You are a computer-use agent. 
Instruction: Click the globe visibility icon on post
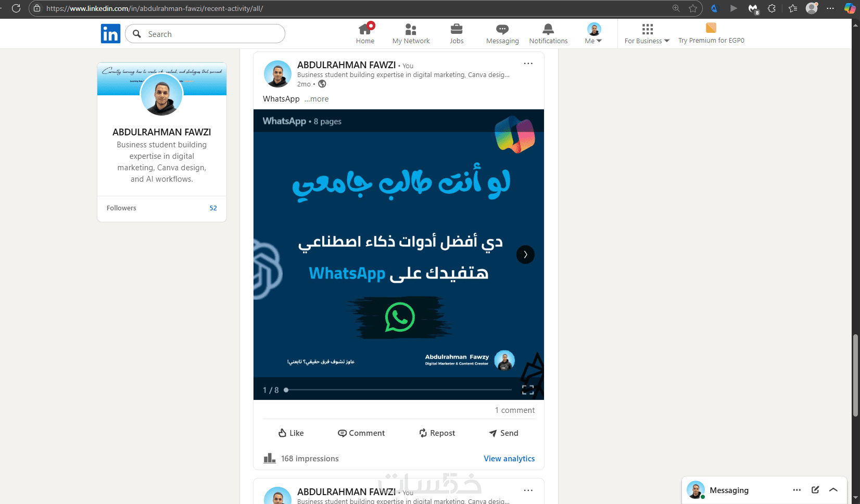322,84
